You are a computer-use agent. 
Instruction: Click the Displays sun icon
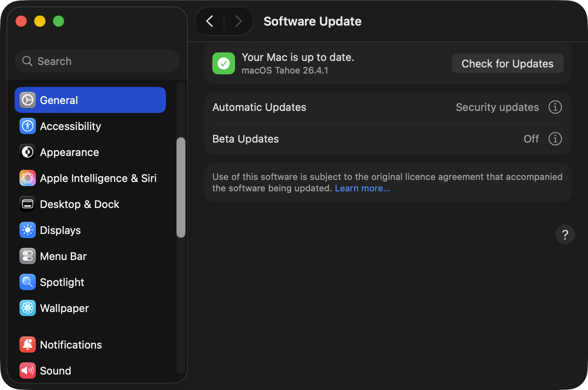28,230
